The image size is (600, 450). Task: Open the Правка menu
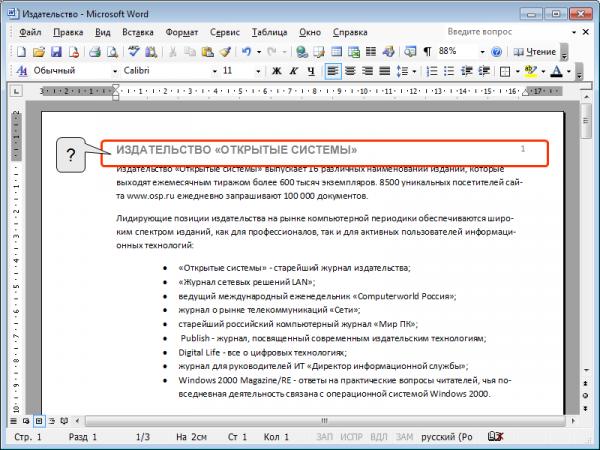click(x=68, y=33)
